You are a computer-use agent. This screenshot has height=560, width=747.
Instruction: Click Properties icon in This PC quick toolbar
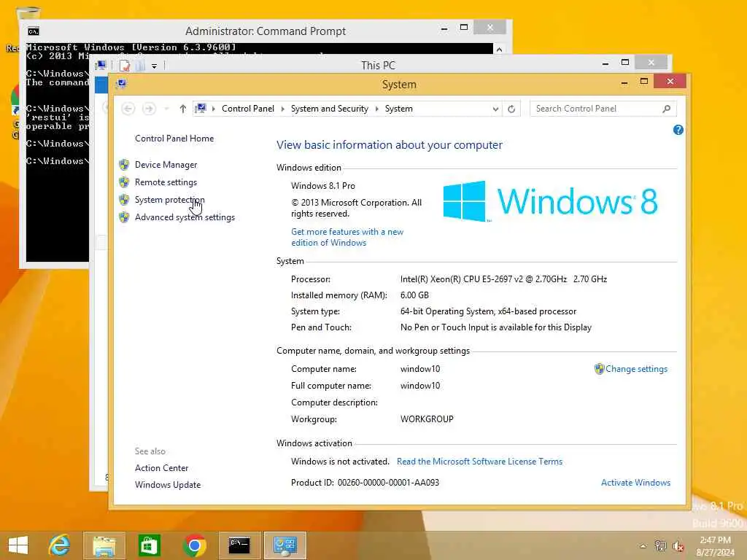pyautogui.click(x=125, y=65)
